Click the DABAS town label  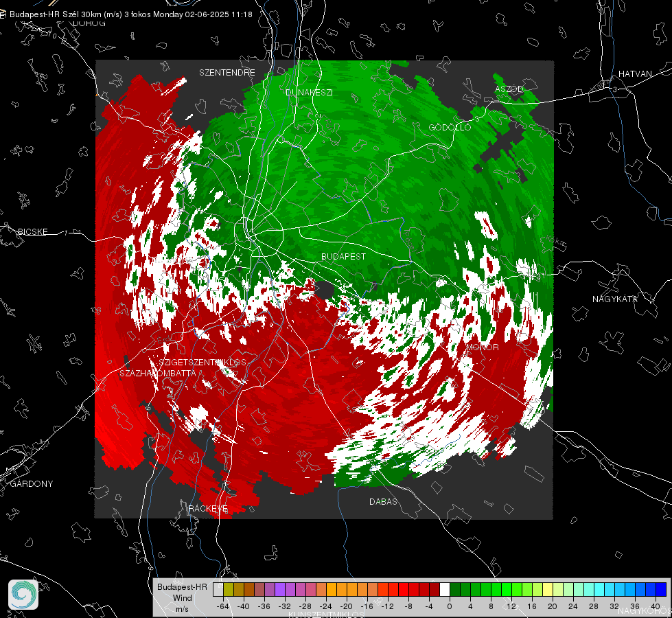point(383,501)
